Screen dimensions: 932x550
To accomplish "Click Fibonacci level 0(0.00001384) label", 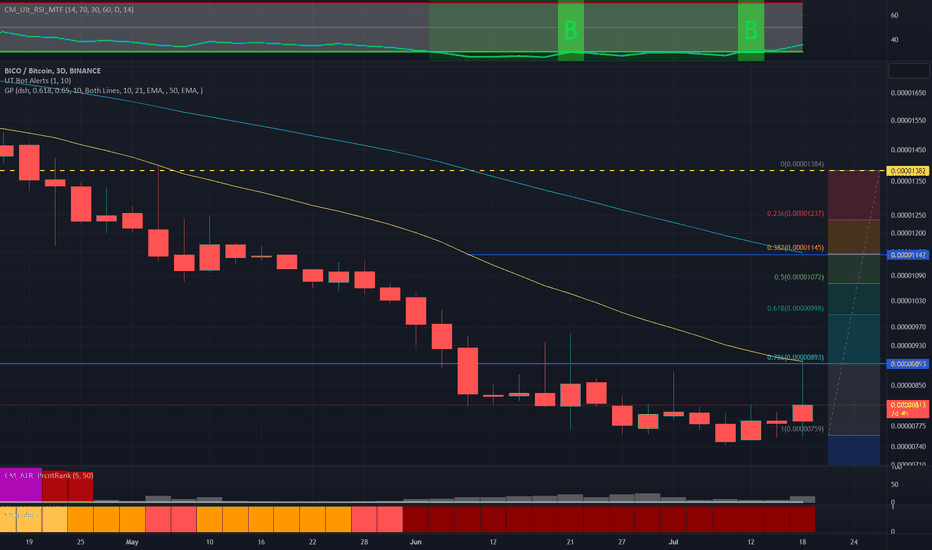I will [802, 164].
